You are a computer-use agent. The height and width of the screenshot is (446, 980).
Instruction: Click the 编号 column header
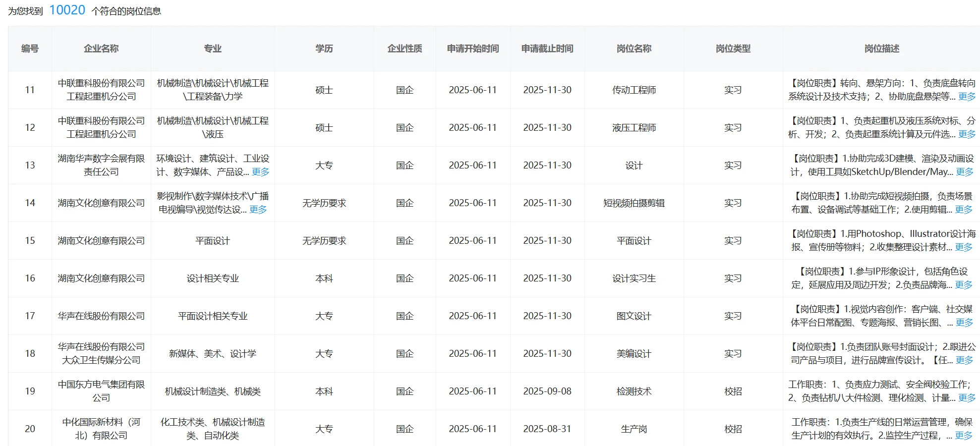(x=31, y=48)
